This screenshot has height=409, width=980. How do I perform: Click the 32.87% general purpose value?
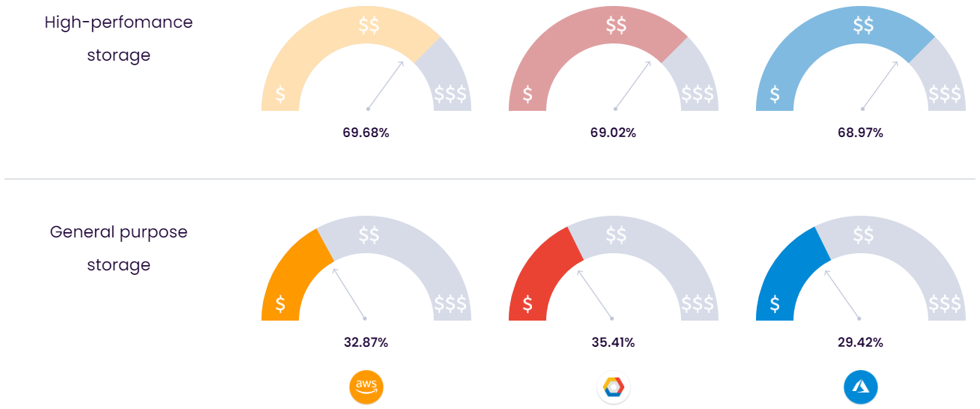[366, 342]
